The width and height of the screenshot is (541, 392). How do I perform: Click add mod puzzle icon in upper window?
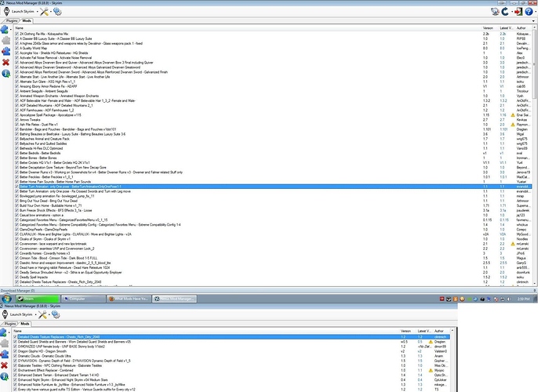[5, 30]
